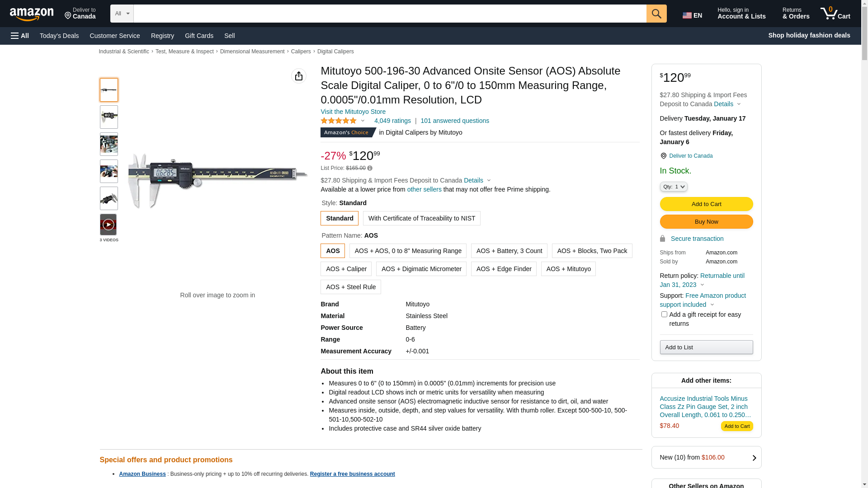The image size is (868, 488).
Task: Select AOS + Steel Rule pattern
Action: 351,287
